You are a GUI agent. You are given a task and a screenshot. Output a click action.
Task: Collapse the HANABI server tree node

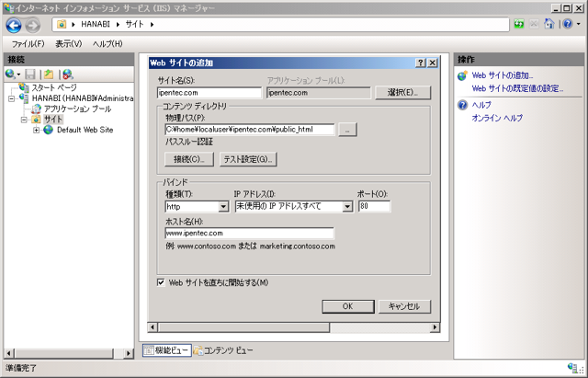pos(12,98)
